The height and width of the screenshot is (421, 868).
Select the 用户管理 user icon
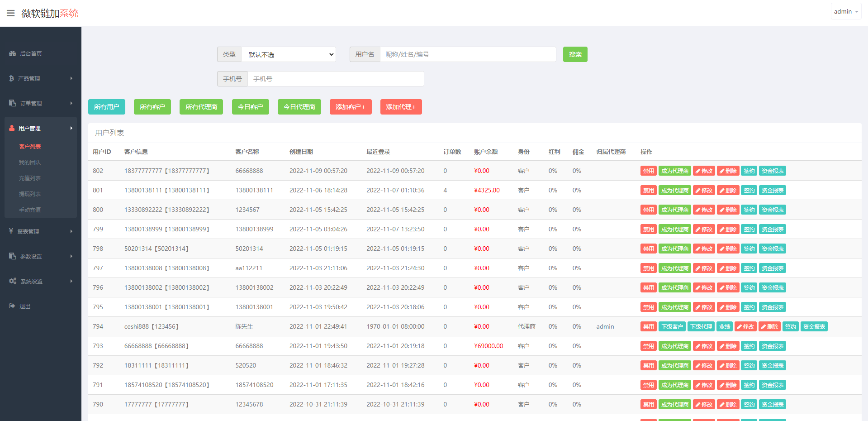[x=11, y=128]
